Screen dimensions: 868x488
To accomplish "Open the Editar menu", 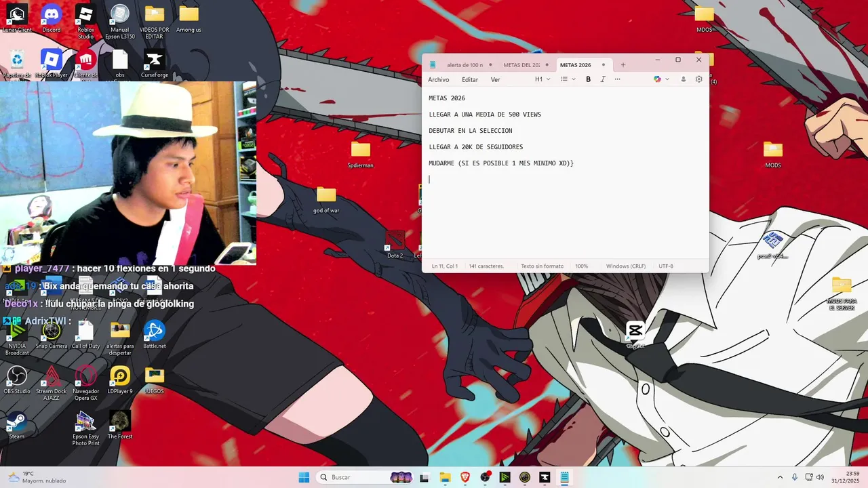I will coord(470,79).
